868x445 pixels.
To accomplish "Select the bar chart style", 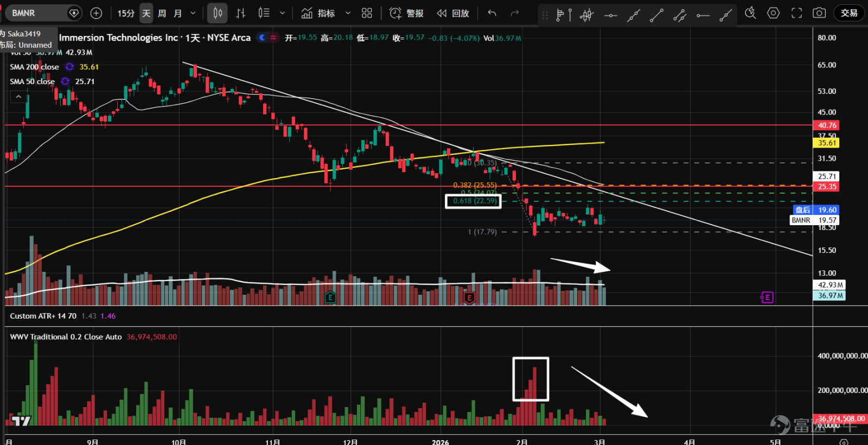I will pyautogui.click(x=241, y=13).
